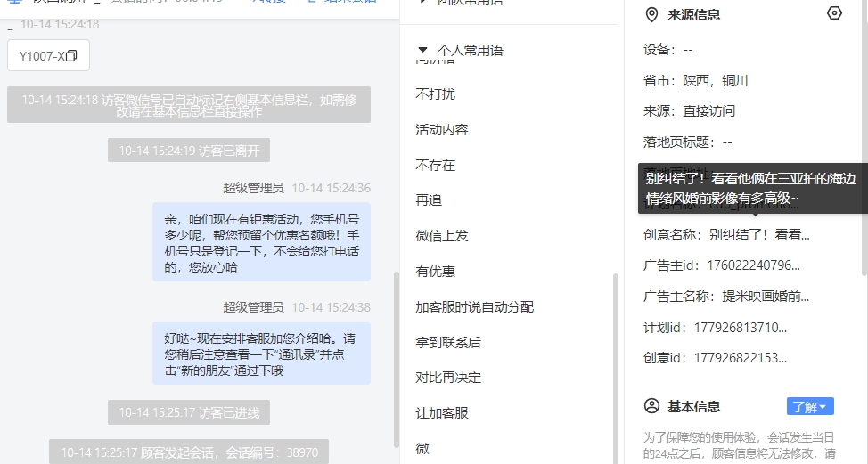Click the 落地页标题 field
The height and width of the screenshot is (464, 868).
(x=687, y=142)
